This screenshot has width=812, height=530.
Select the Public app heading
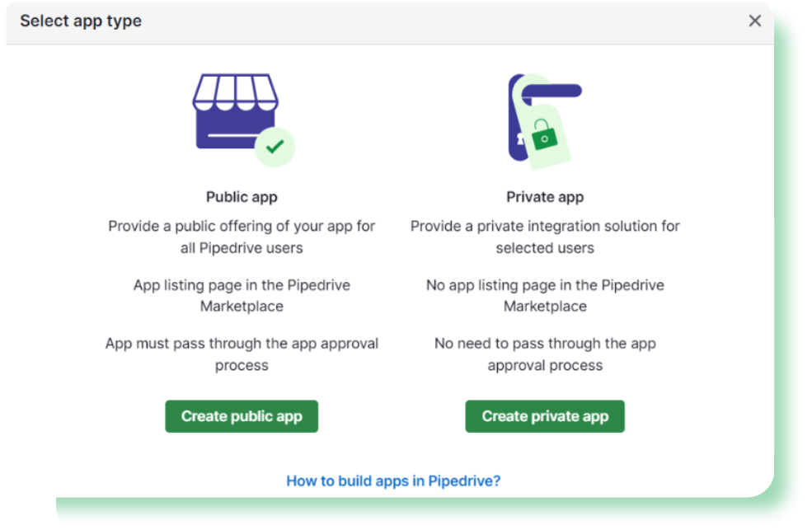[242, 197]
